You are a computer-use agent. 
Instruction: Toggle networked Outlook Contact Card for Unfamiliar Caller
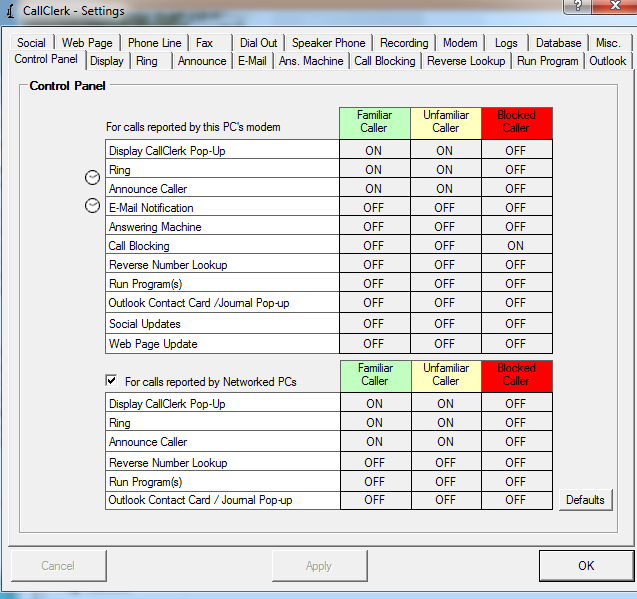point(446,500)
